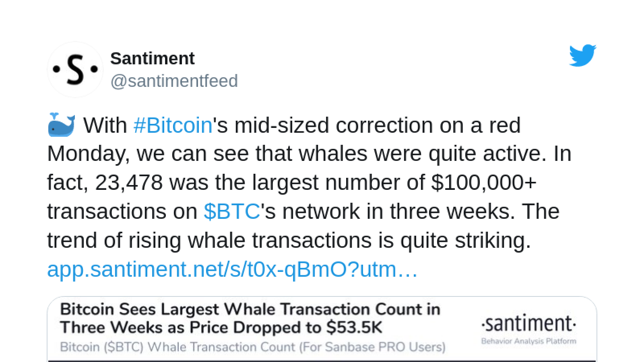Open the $BTC cashtag link
The width and height of the screenshot is (644, 362).
coord(232,211)
